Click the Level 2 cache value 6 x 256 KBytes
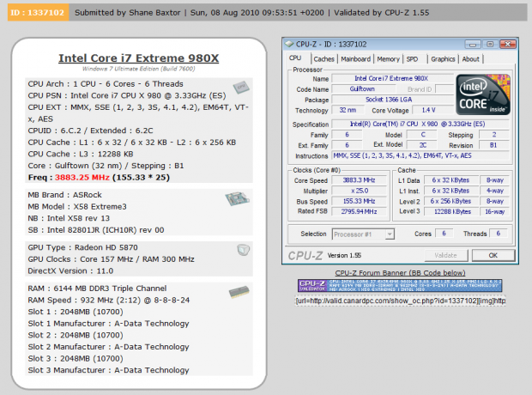532x395 pixels. coord(450,201)
